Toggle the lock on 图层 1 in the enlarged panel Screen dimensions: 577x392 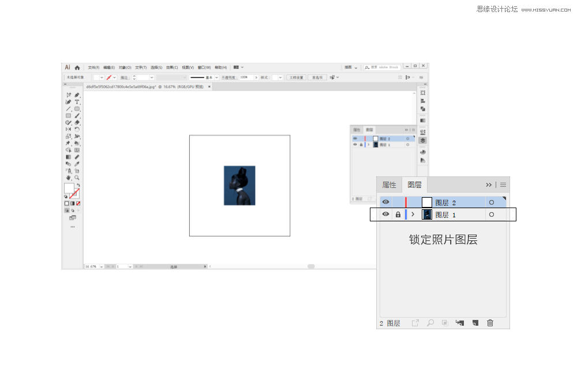(x=398, y=214)
